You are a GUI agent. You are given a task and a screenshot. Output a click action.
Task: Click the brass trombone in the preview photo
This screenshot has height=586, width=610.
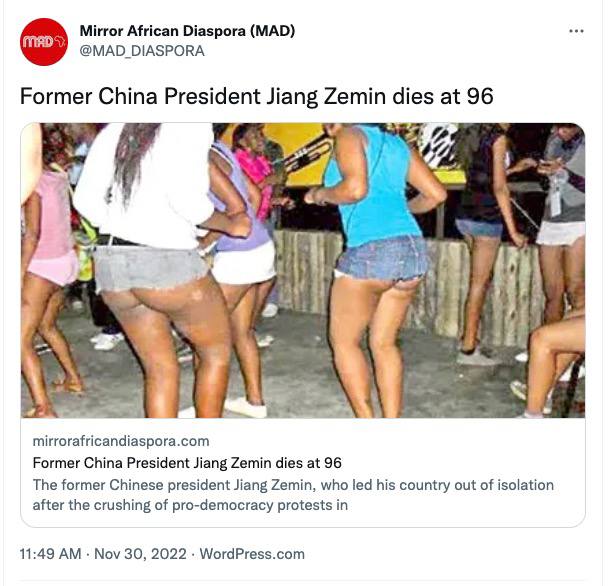click(x=307, y=154)
